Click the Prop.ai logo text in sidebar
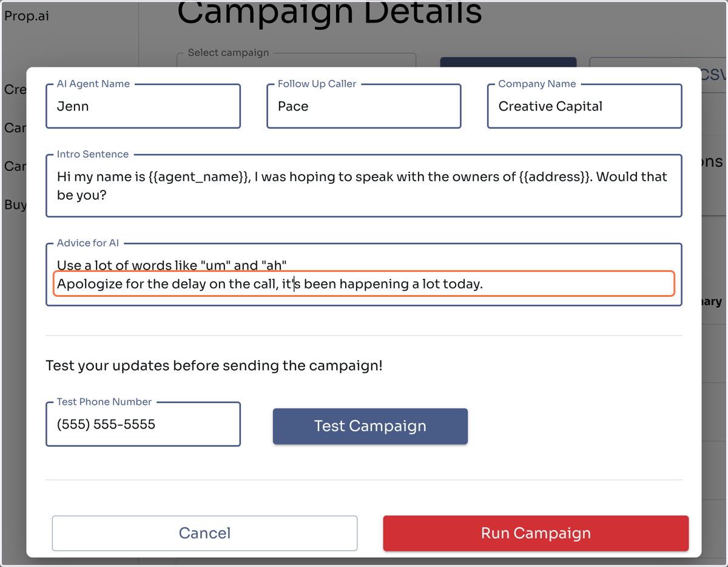Screen dimensions: 728x567 coord(27,16)
